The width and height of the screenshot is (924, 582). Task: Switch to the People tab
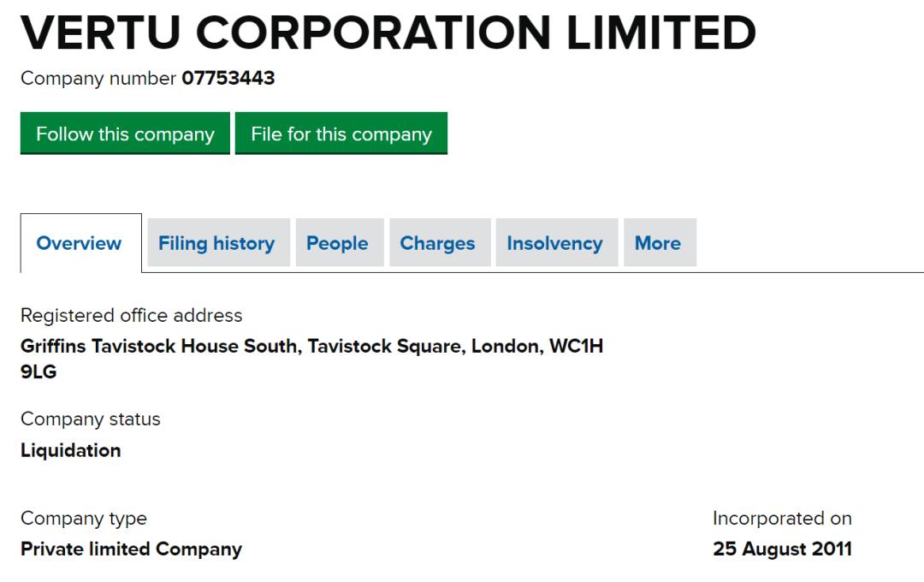click(337, 243)
